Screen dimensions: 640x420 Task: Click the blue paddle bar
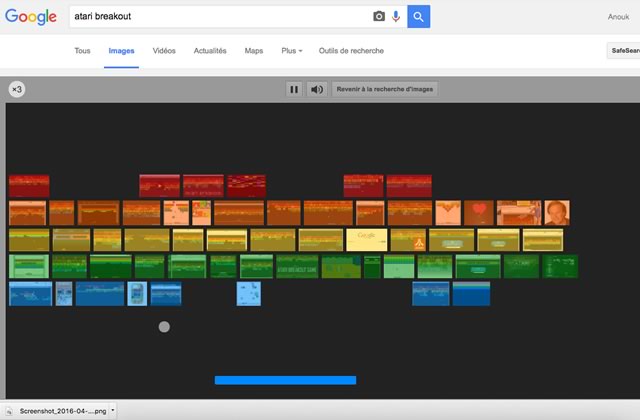click(x=285, y=380)
